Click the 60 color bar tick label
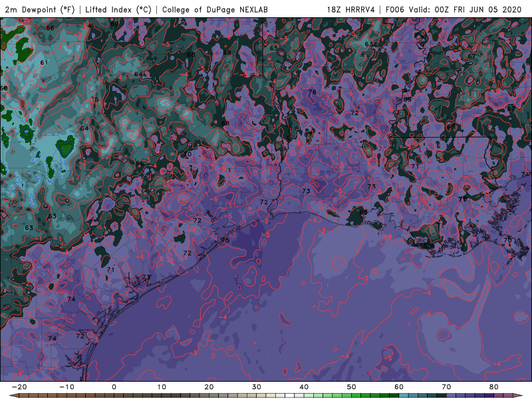 point(399,387)
